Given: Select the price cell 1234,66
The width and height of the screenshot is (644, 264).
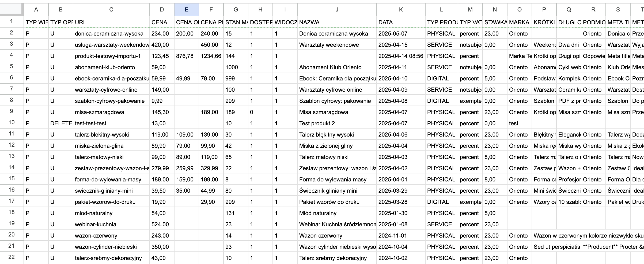Looking at the screenshot, I should pyautogui.click(x=211, y=56).
